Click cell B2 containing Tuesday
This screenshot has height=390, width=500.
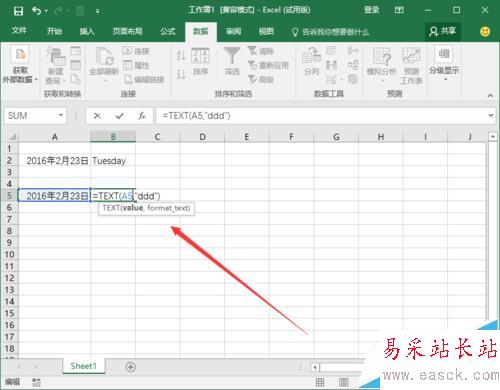tap(113, 161)
